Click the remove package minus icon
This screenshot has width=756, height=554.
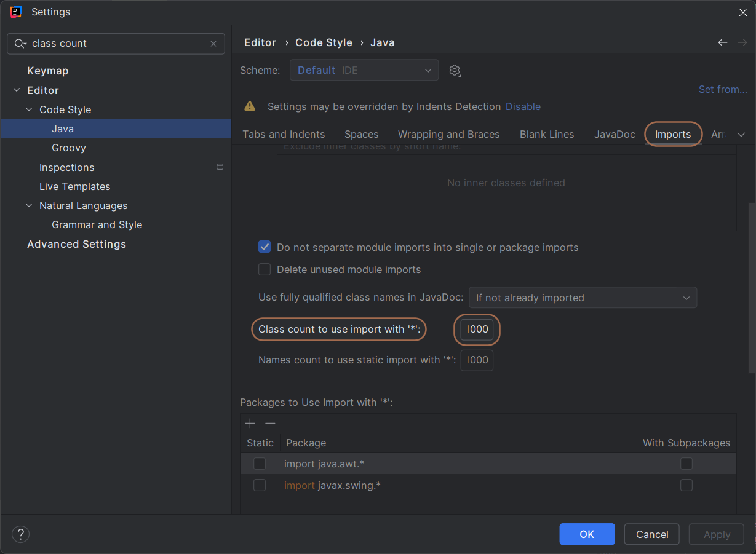(x=270, y=423)
